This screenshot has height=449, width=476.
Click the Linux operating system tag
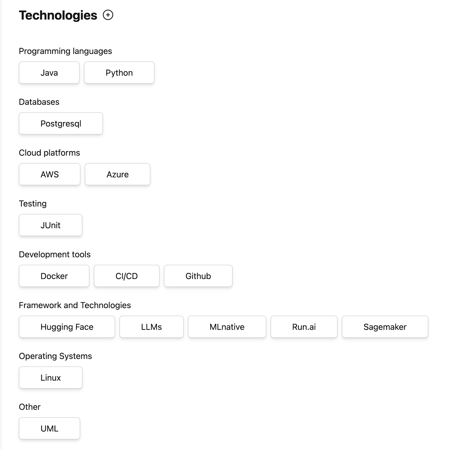(x=51, y=378)
